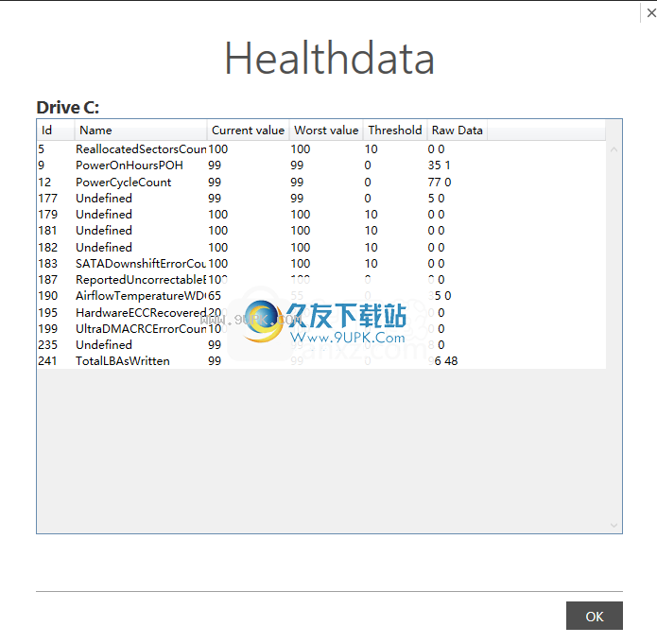Click Id 195 cell
This screenshot has width=657, height=644.
(x=48, y=313)
